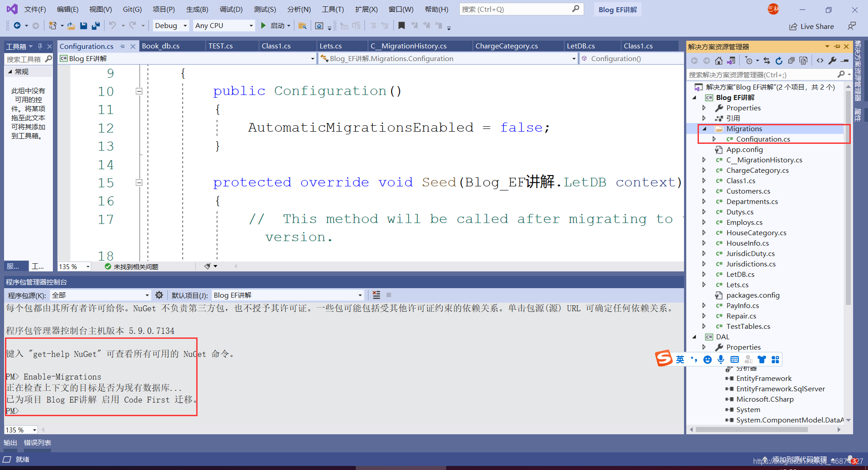Collapse the DAL project node
The image size is (868, 470).
coord(694,337)
